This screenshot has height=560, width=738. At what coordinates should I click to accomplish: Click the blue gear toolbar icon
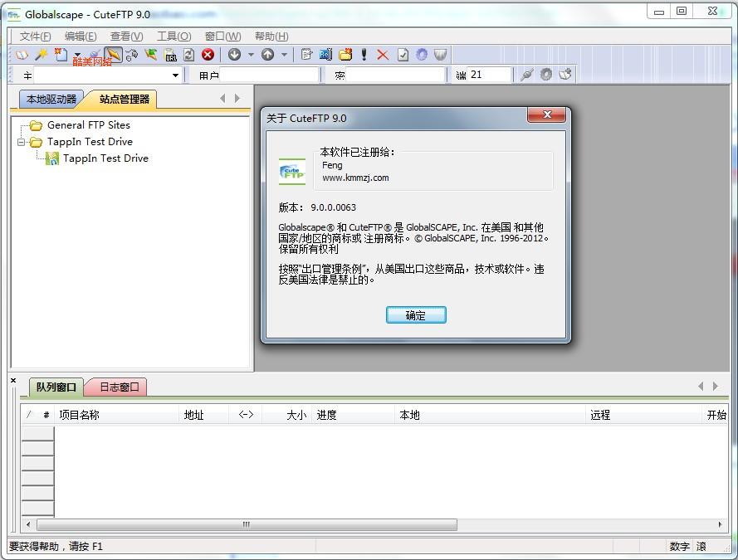tap(422, 55)
